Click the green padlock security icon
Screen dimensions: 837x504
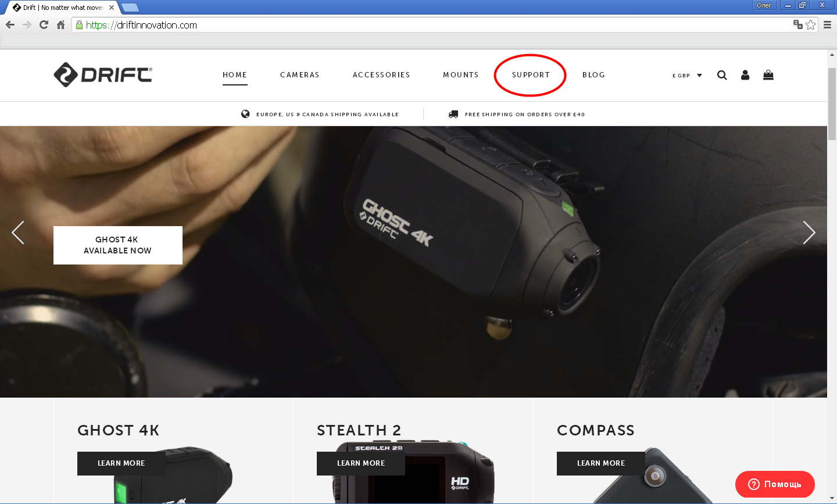pyautogui.click(x=80, y=25)
